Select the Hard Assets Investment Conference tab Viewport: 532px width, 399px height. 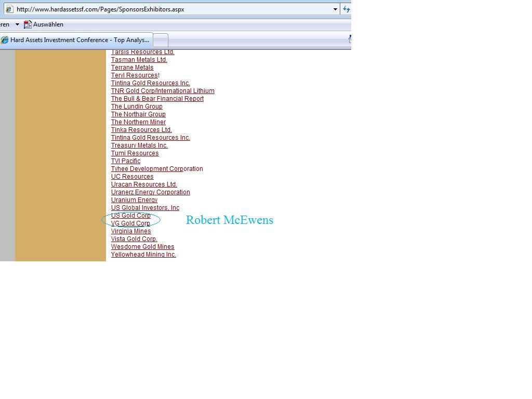tap(76, 40)
